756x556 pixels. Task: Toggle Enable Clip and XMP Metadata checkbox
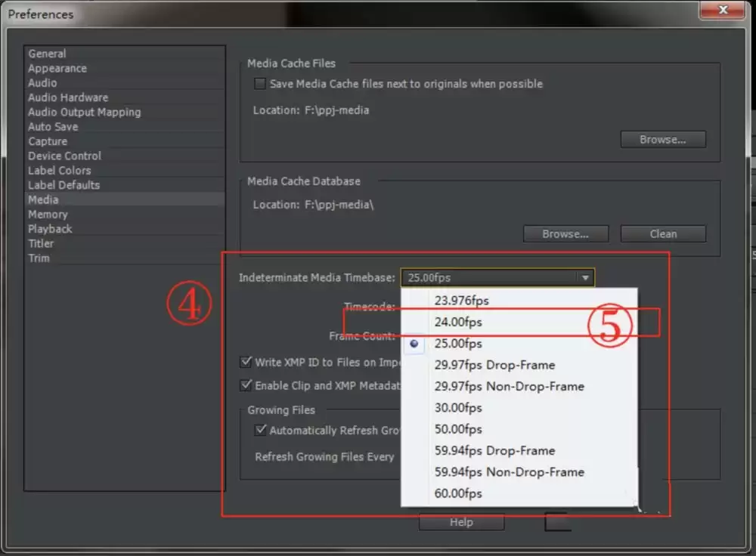[x=246, y=385]
